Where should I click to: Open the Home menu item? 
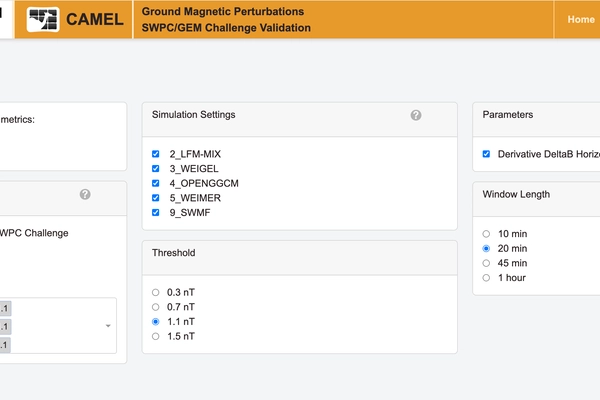click(580, 19)
